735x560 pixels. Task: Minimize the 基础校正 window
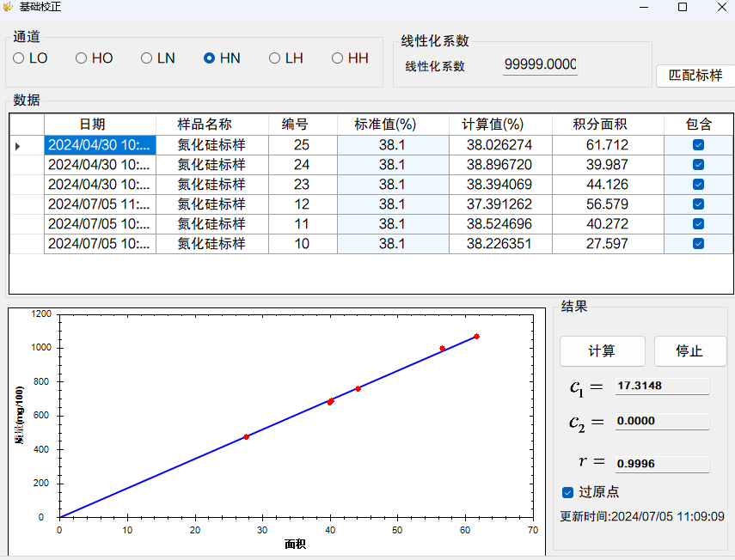coord(644,7)
